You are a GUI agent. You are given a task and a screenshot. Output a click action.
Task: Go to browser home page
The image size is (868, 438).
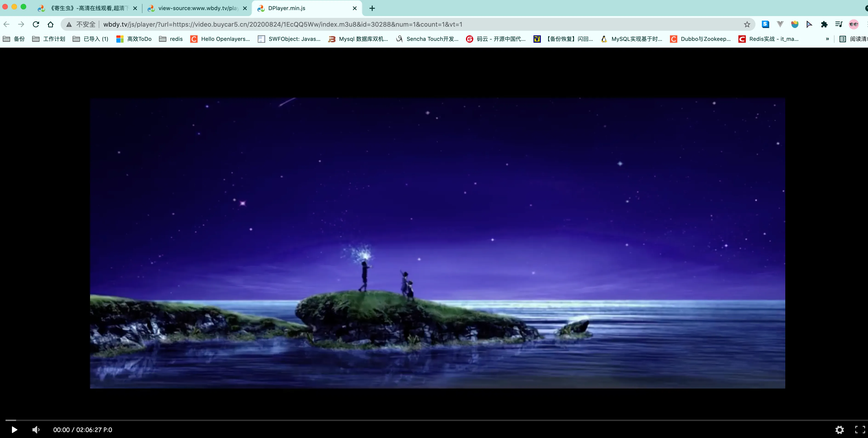pyautogui.click(x=51, y=24)
